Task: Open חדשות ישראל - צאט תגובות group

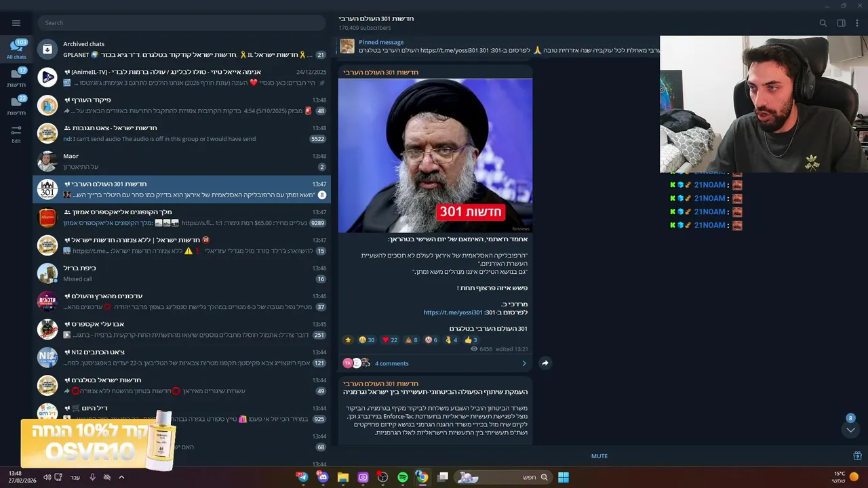Action: (x=182, y=134)
